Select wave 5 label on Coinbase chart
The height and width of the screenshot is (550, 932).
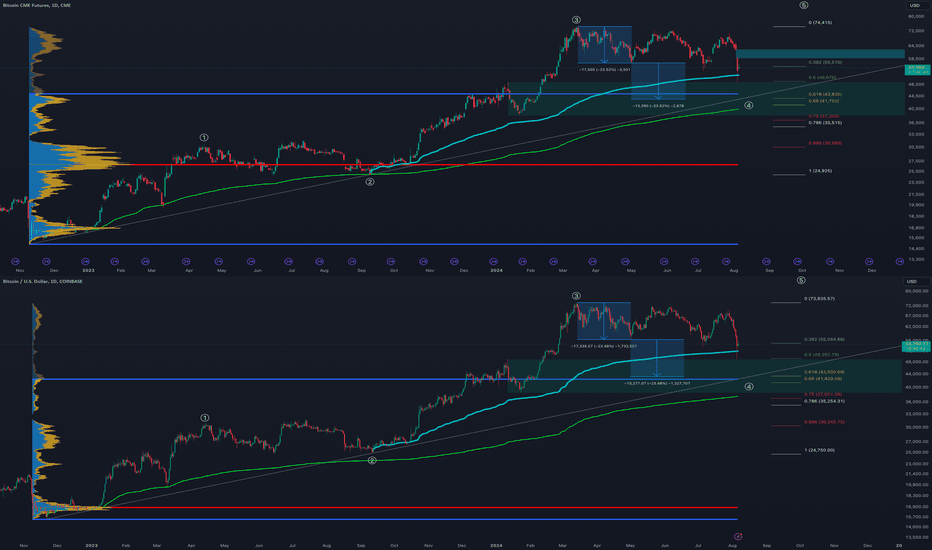pyautogui.click(x=801, y=280)
